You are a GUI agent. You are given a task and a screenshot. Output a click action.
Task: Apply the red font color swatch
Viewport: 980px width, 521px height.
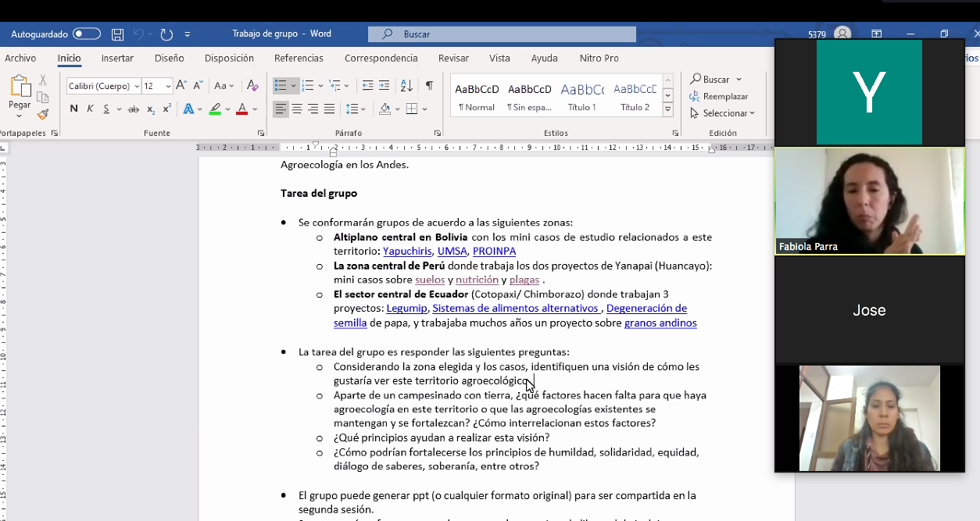(242, 109)
